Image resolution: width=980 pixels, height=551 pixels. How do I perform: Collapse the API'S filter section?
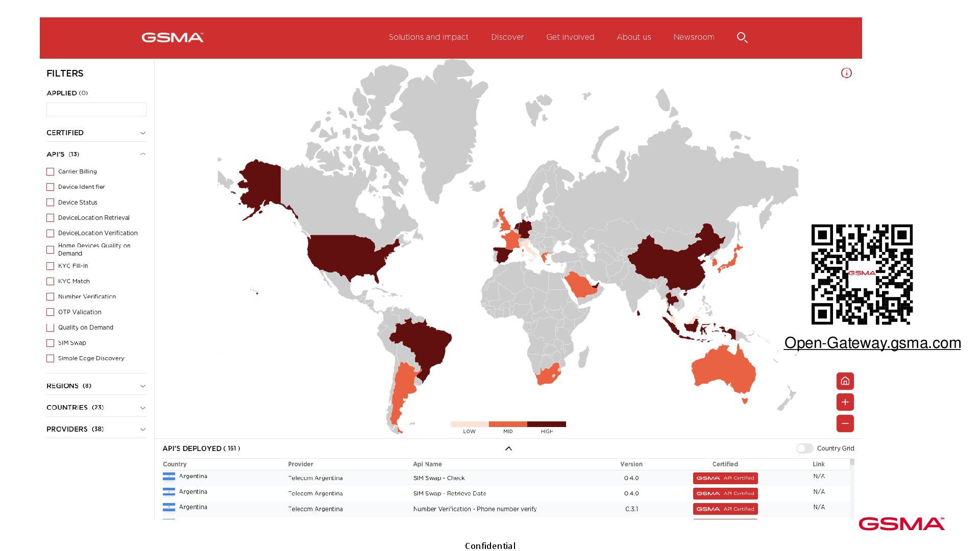click(96, 154)
